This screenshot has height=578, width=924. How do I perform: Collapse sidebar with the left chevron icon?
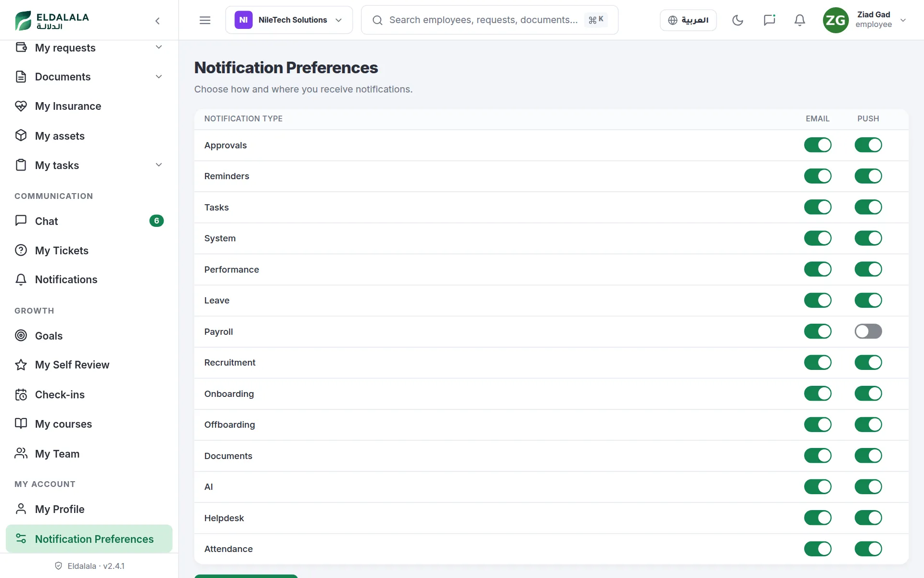[157, 21]
